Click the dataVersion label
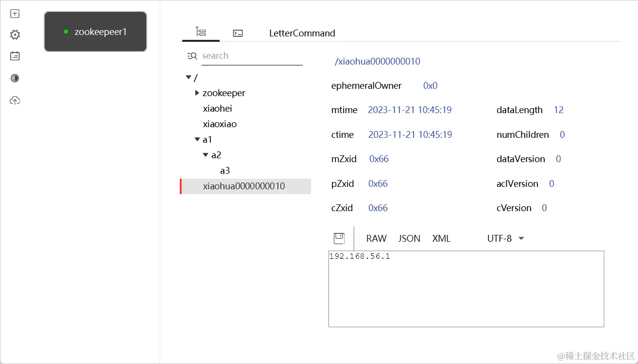 521,159
